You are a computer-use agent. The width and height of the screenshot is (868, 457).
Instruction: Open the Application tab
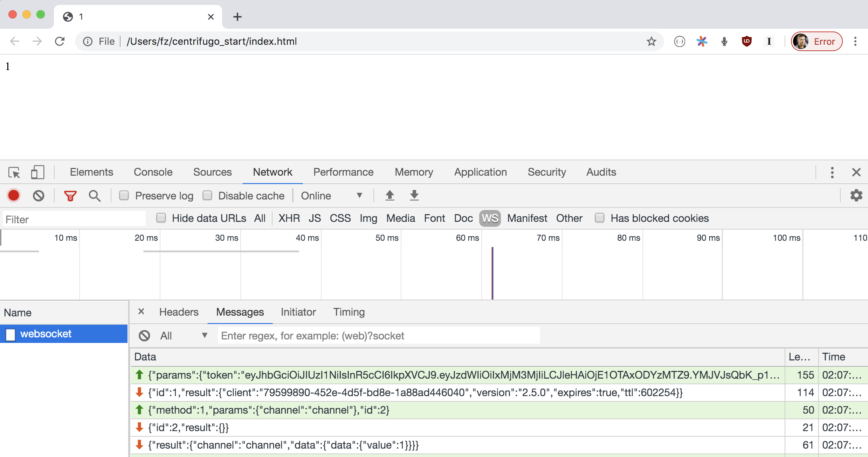tap(480, 172)
